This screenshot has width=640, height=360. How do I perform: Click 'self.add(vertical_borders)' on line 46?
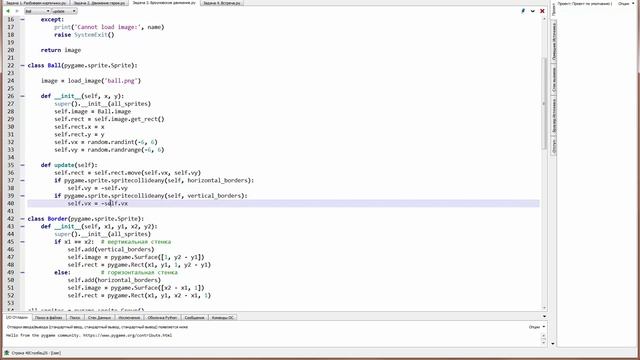(111, 249)
